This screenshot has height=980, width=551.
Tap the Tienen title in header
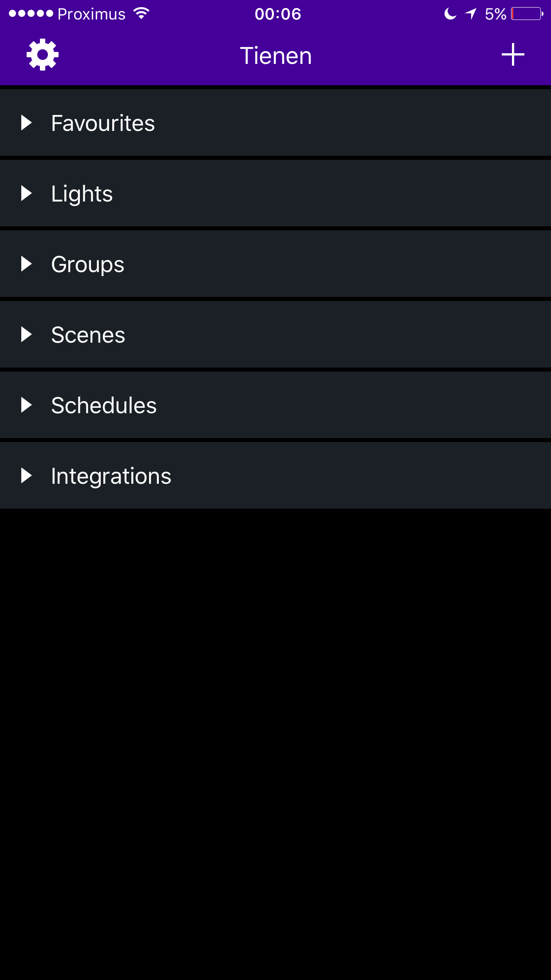pyautogui.click(x=276, y=56)
